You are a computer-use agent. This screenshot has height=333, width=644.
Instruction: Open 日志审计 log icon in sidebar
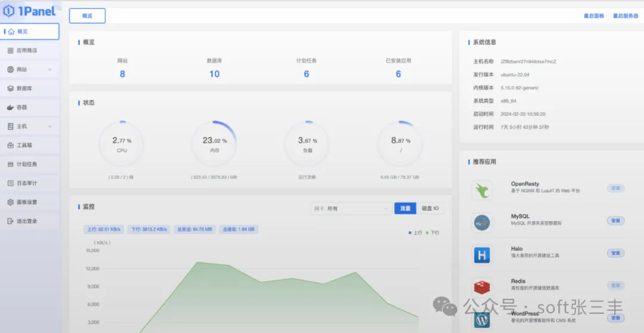coord(11,183)
